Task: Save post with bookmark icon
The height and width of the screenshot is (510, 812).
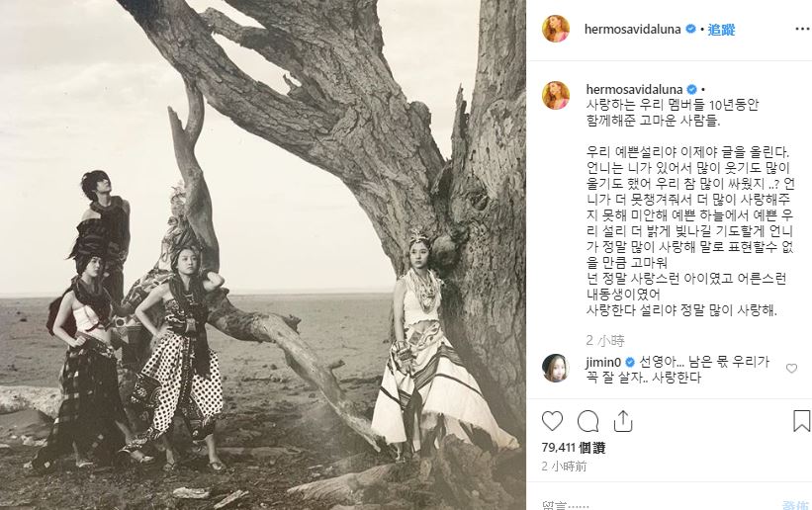Action: click(801, 421)
